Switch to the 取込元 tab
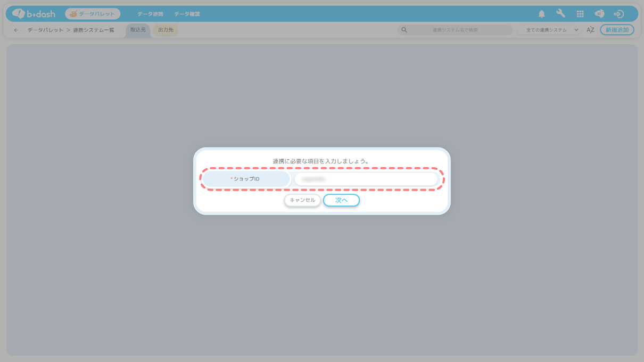Screen dimensions: 644x362 point(138,30)
